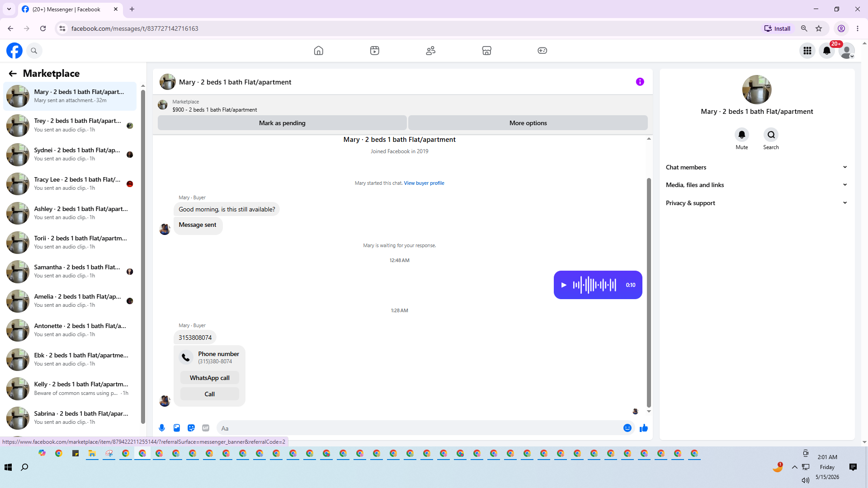This screenshot has height=488, width=868.
Task: Click the chat list scrollbar
Action: (143, 257)
